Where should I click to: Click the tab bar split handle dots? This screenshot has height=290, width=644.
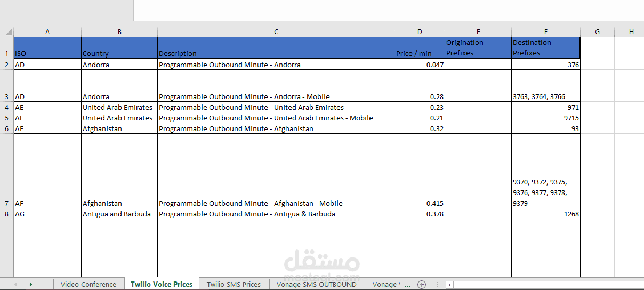[438, 285]
